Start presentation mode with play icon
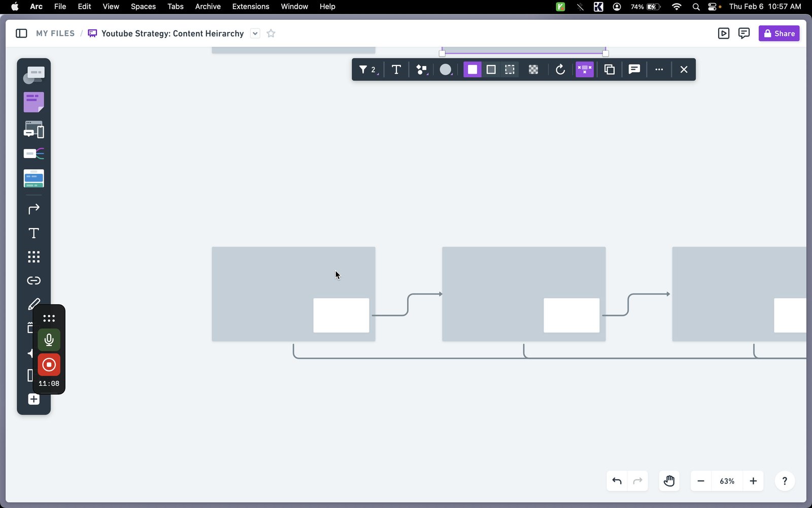812x508 pixels. [724, 34]
